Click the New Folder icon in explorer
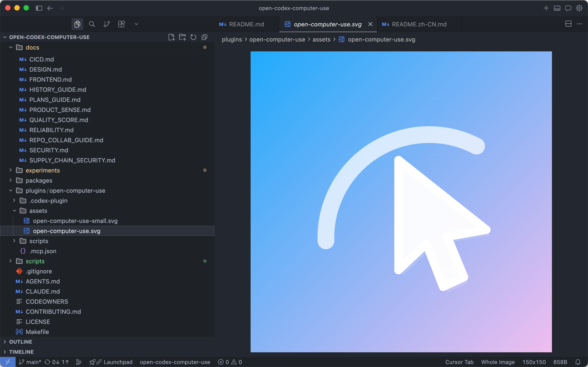This screenshot has width=588, height=367. [x=182, y=37]
